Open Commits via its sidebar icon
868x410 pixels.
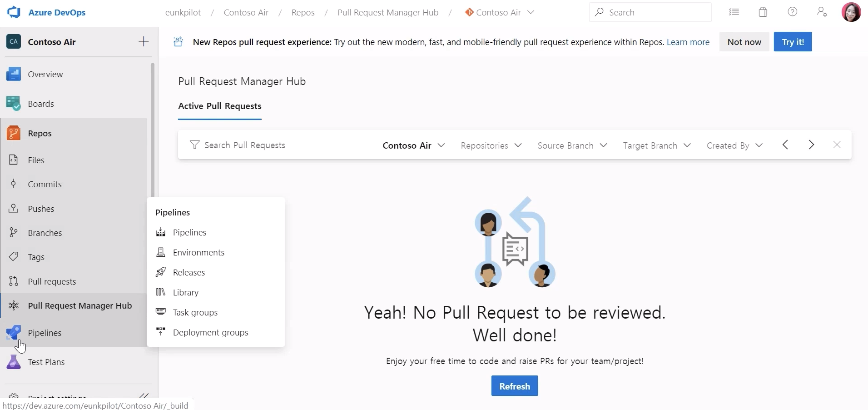point(14,184)
